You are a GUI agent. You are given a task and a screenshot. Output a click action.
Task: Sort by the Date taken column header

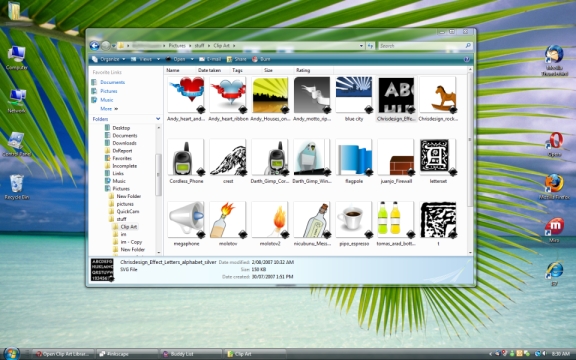pyautogui.click(x=212, y=70)
